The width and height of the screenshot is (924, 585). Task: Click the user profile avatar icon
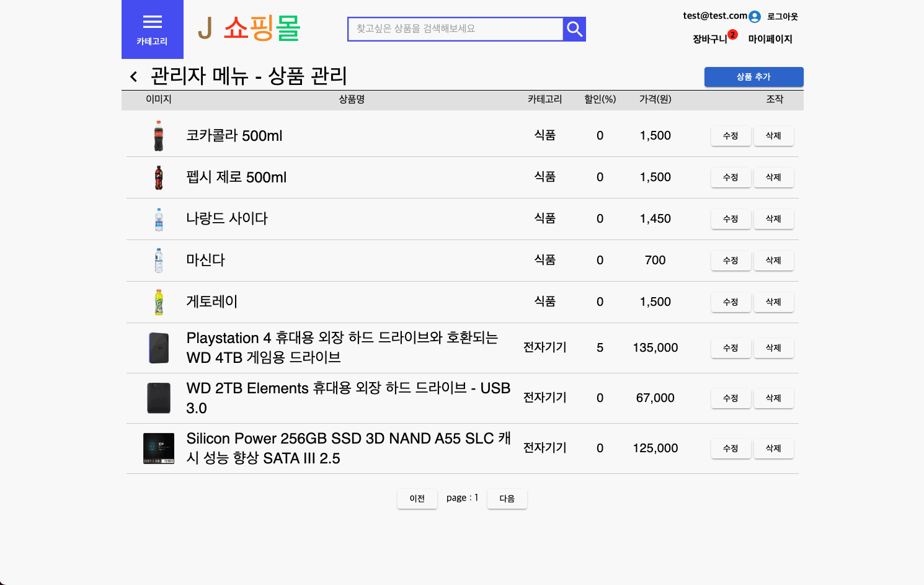coord(754,17)
